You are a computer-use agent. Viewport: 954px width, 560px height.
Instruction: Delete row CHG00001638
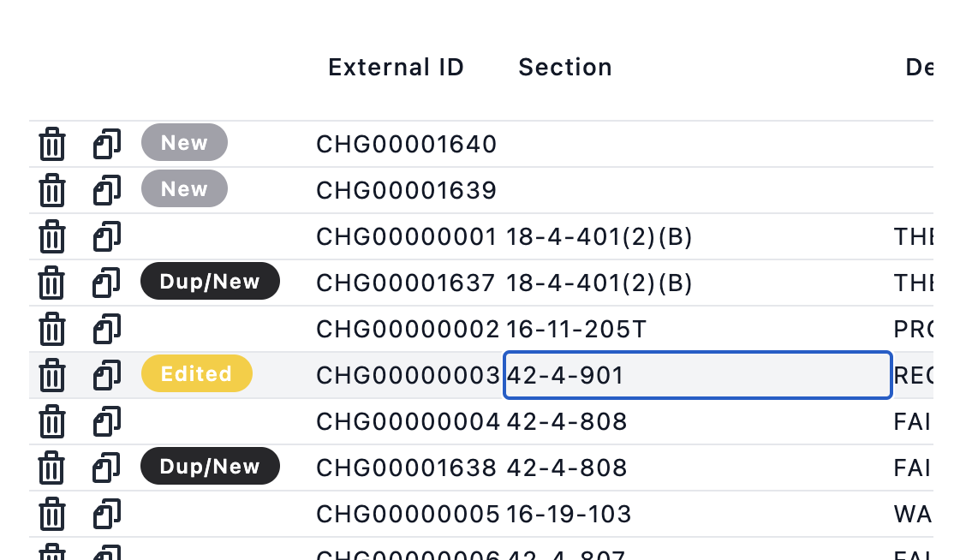click(52, 468)
